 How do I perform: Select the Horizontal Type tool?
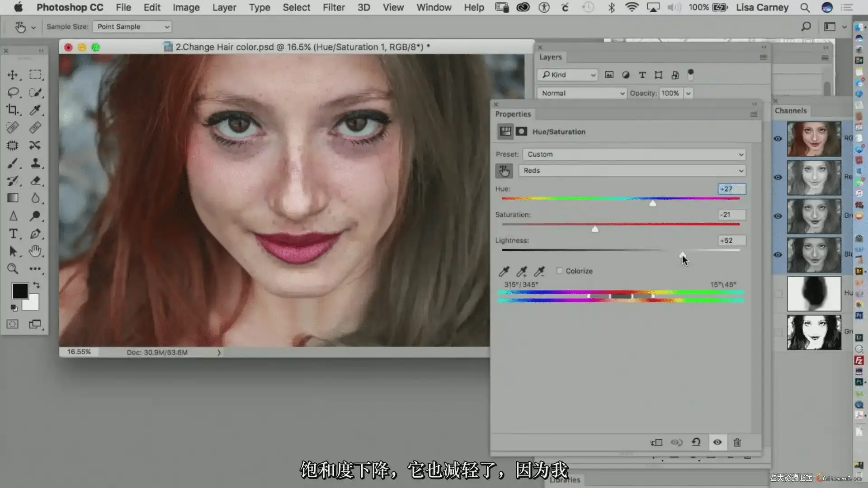click(x=13, y=234)
